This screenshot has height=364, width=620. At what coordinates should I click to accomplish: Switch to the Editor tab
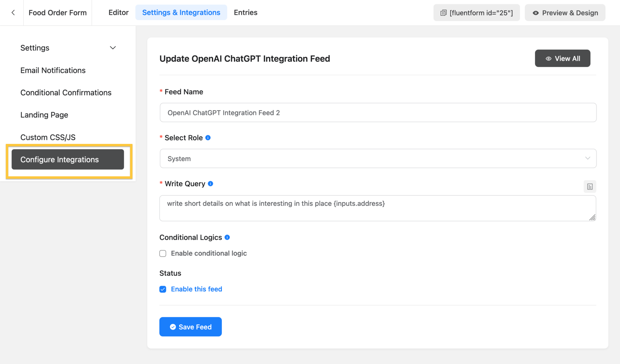pyautogui.click(x=118, y=12)
